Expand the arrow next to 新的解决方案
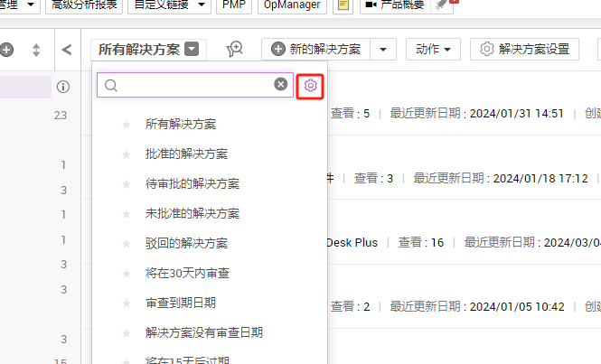Screen dimensions: 601x364 tap(385, 49)
